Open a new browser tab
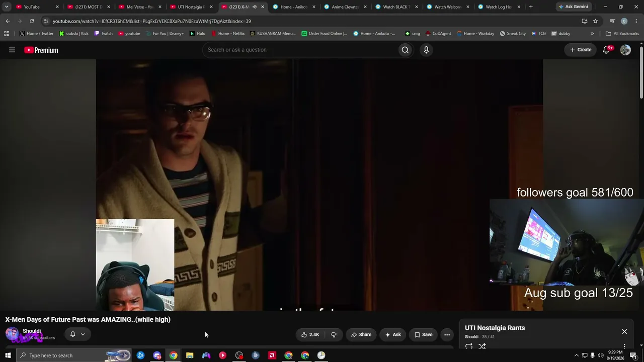 click(531, 7)
